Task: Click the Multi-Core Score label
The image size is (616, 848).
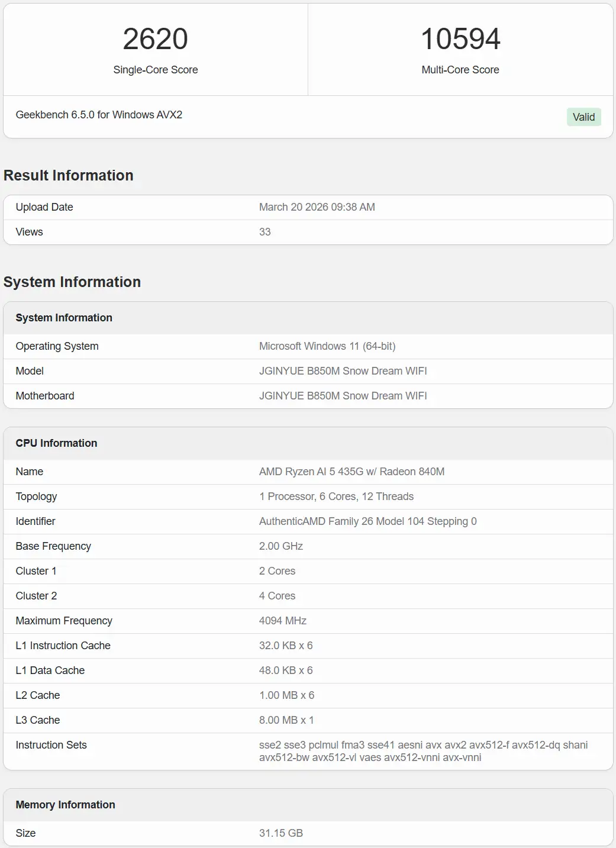Action: (460, 70)
